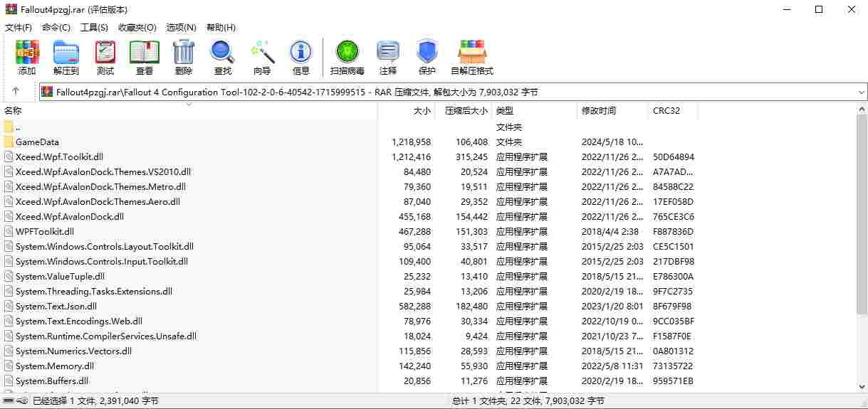This screenshot has height=409, width=868.
Task: Click the Extract To (解压到) icon
Action: pos(66,52)
